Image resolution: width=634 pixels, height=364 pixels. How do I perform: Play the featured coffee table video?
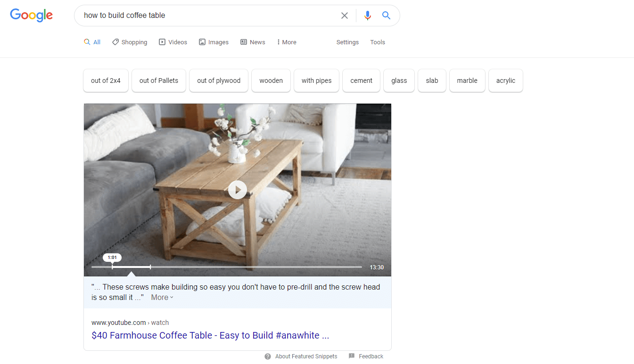[x=238, y=190]
